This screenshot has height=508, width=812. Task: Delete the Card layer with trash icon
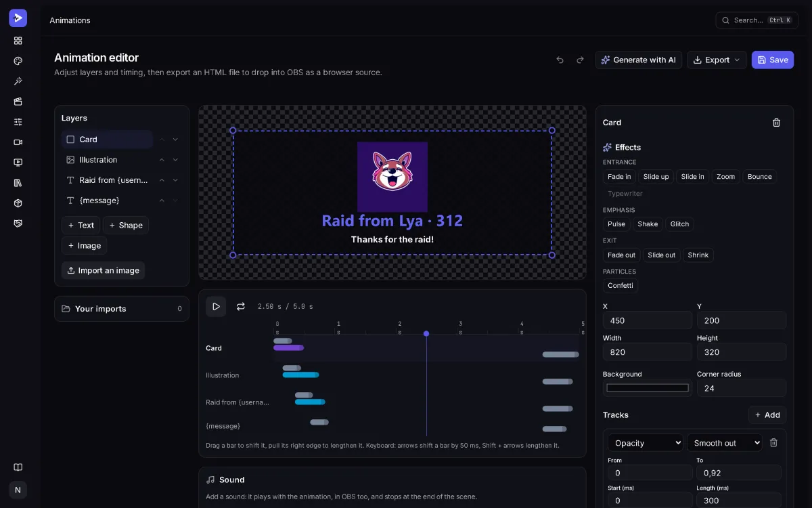(776, 123)
